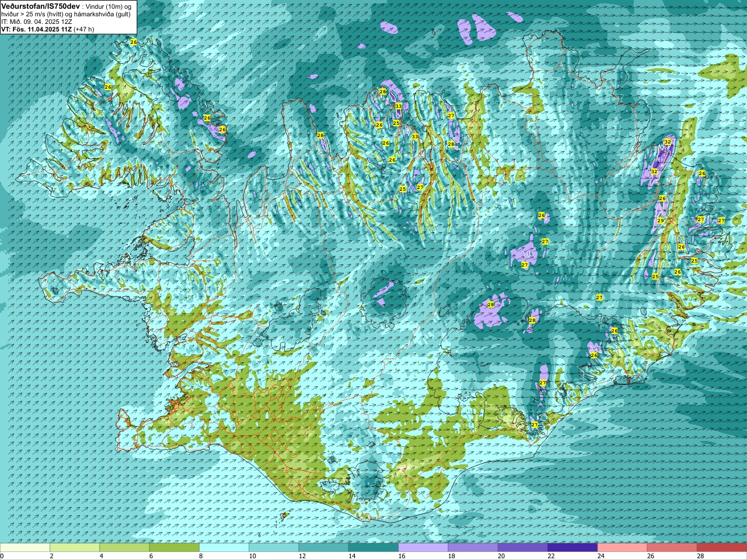Click the legend scale number 8
The height and width of the screenshot is (560, 747).
point(201,556)
